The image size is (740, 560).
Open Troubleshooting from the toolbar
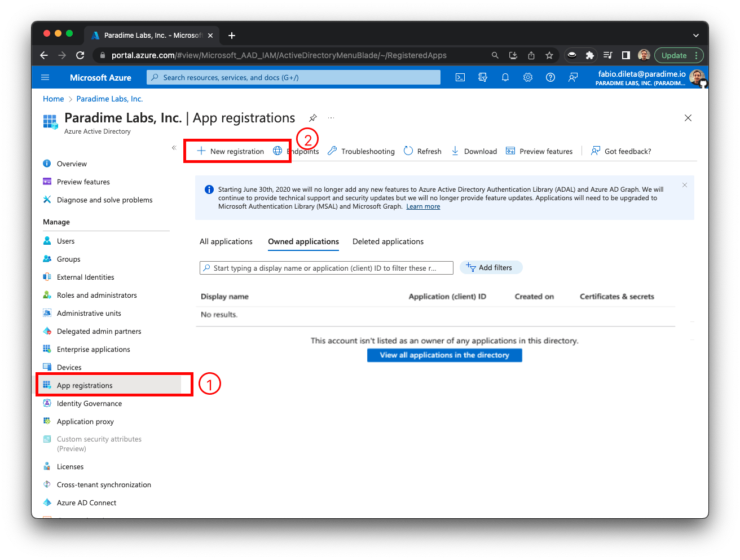click(361, 151)
